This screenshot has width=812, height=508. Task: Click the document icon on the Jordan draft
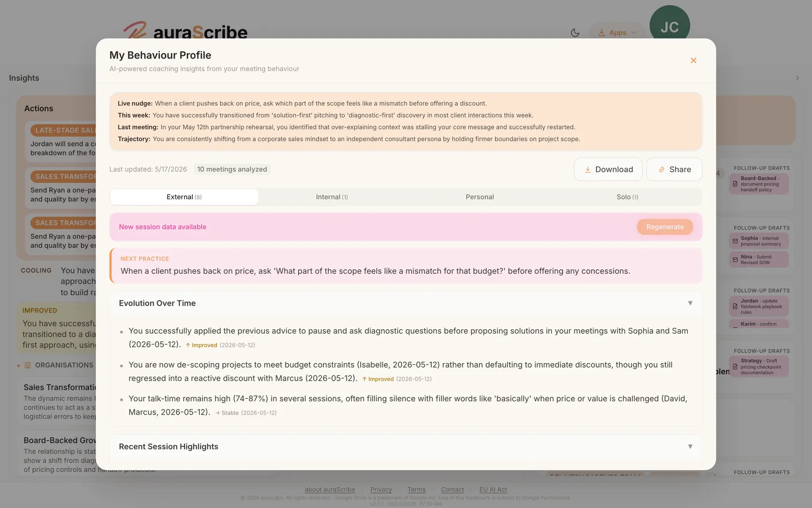tap(735, 306)
